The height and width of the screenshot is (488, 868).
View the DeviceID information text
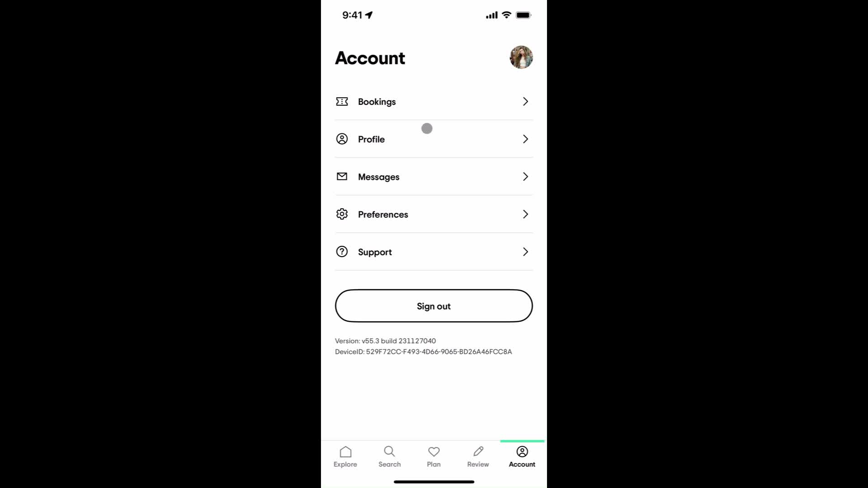point(424,352)
